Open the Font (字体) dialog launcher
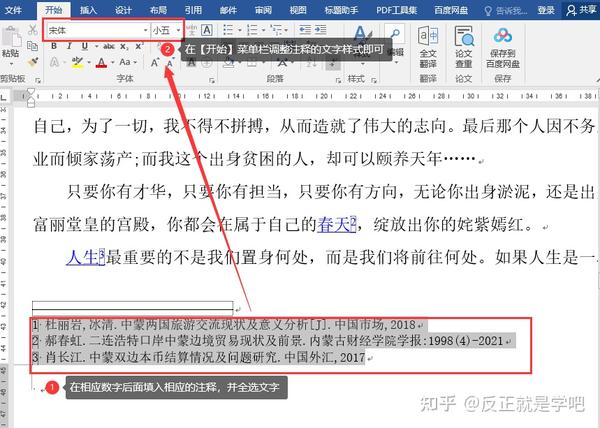This screenshot has width=600, height=428. 212,80
